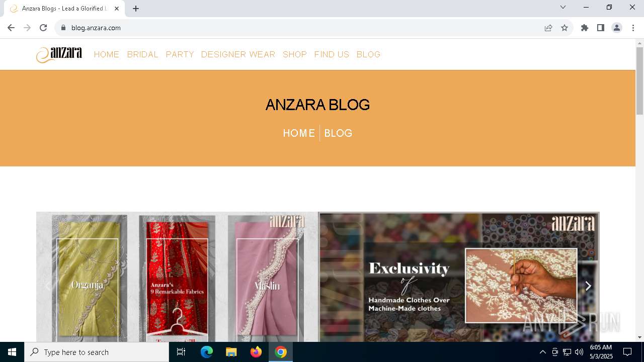Screen dimensions: 644x362
Task: Show hidden system tray icons
Action: click(542, 352)
